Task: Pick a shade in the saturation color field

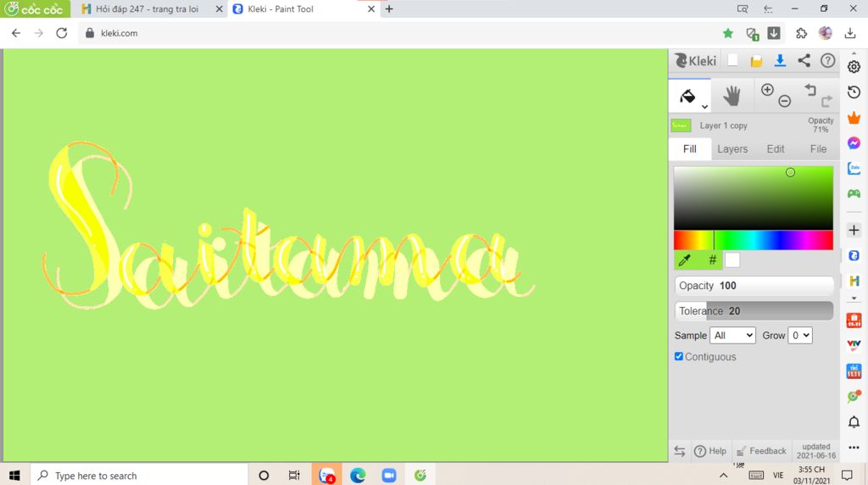Action: coord(754,198)
